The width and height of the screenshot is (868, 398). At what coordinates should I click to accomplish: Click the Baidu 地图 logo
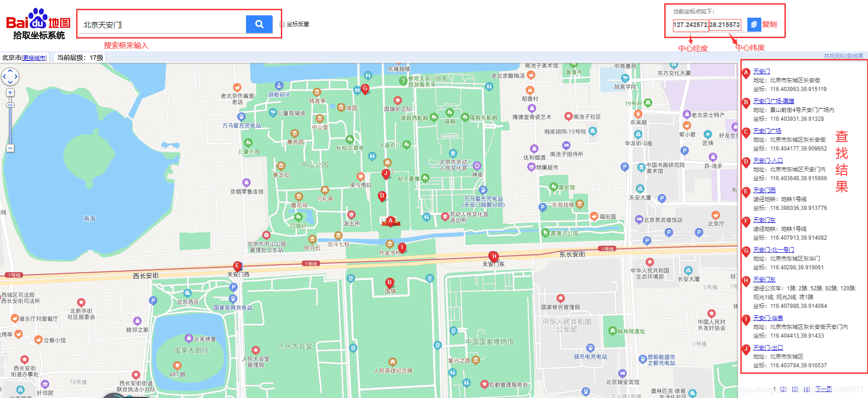38,24
